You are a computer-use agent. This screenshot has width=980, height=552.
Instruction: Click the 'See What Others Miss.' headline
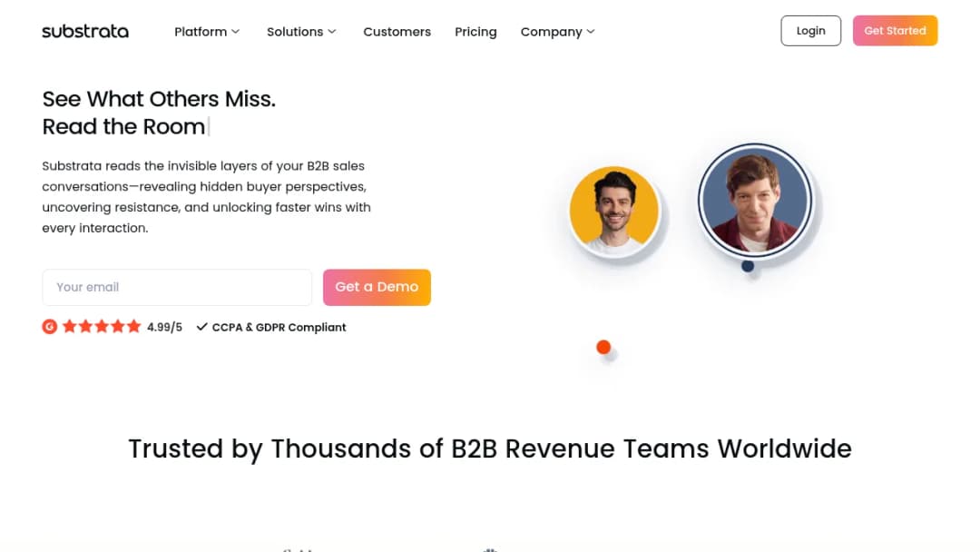[159, 99]
